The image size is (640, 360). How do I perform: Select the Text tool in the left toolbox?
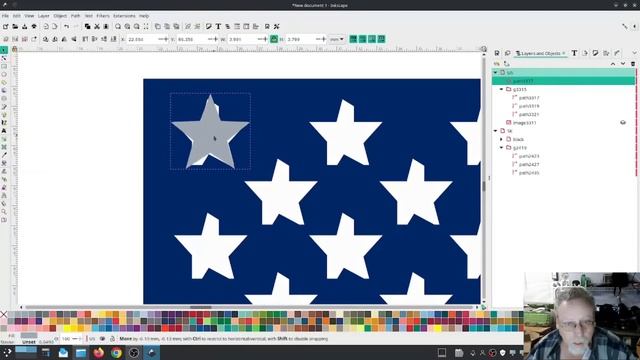[4, 131]
